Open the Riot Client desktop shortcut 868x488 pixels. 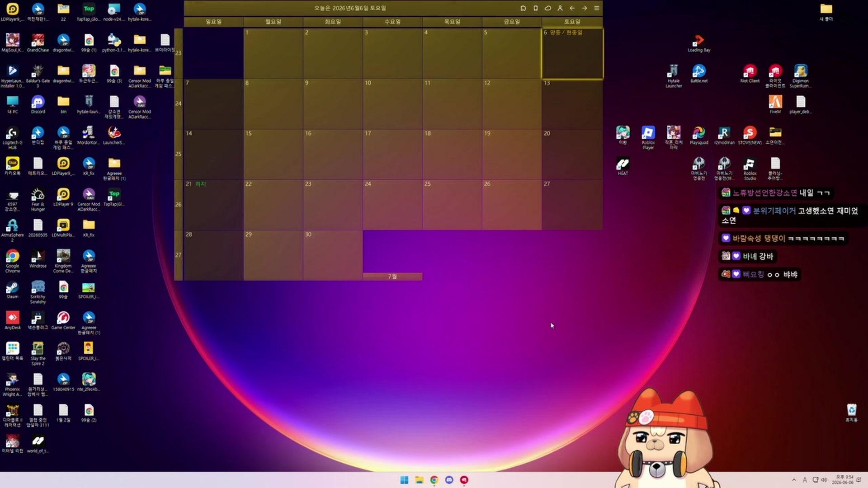tap(750, 74)
